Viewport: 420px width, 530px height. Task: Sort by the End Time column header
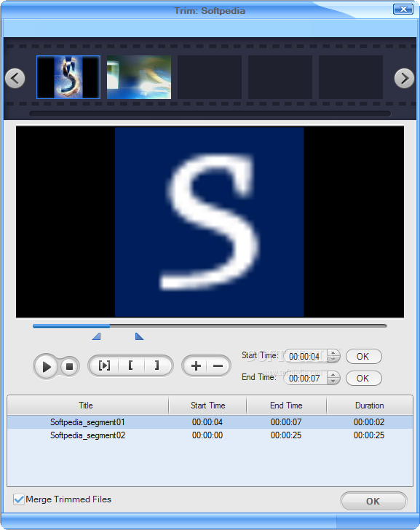tap(286, 406)
